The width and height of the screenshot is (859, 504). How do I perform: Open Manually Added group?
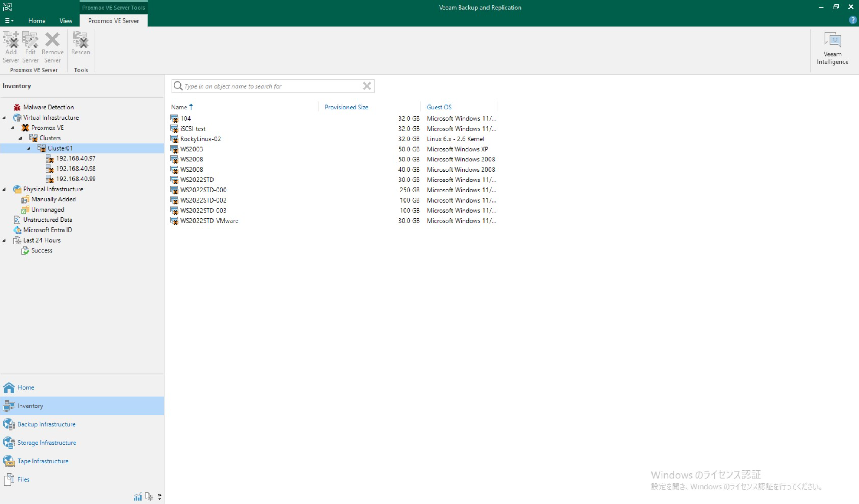[x=53, y=199]
